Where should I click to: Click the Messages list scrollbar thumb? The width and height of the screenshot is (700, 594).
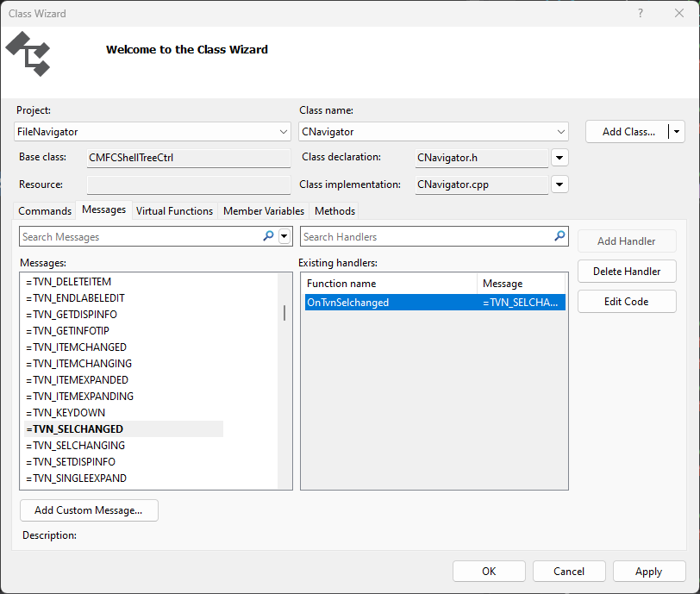(284, 313)
